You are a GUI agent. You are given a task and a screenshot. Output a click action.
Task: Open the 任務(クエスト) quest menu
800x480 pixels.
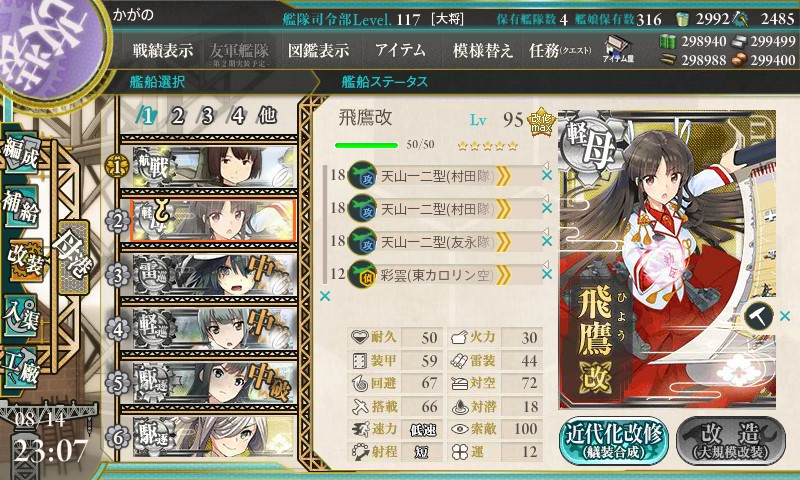click(560, 50)
